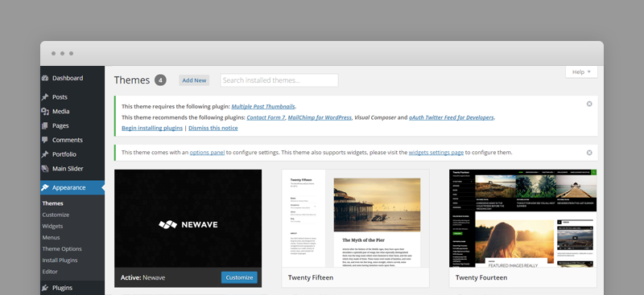Select the Appearance menu label
This screenshot has height=295, width=644.
click(x=68, y=187)
